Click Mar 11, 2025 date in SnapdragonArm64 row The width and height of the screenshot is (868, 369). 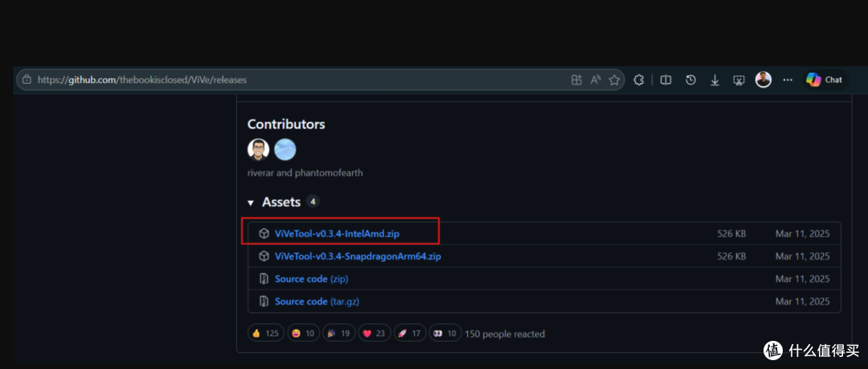coord(803,256)
